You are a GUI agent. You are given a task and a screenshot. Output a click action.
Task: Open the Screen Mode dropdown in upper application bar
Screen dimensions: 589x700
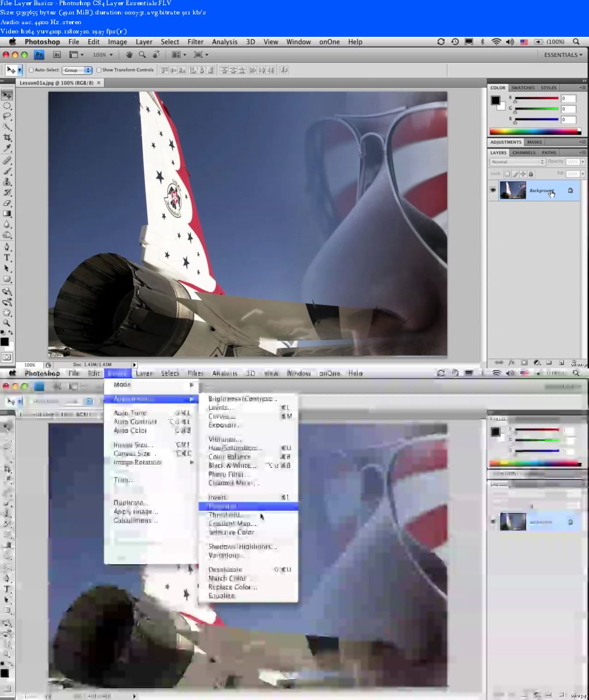coord(201,55)
